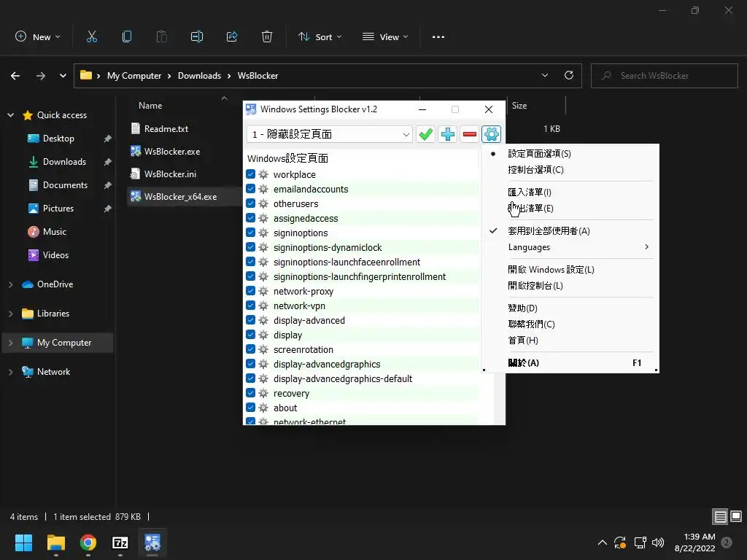
Task: Open File Explorer from the taskbar
Action: tap(55, 542)
